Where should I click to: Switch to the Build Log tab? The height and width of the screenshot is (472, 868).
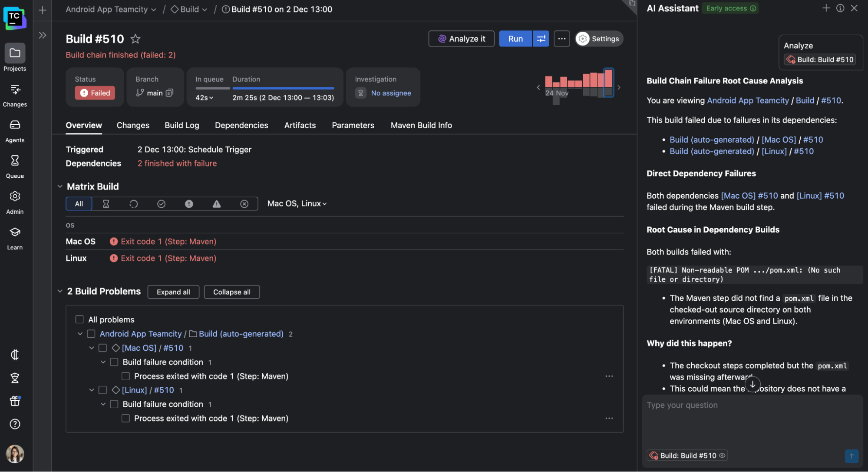click(x=182, y=125)
